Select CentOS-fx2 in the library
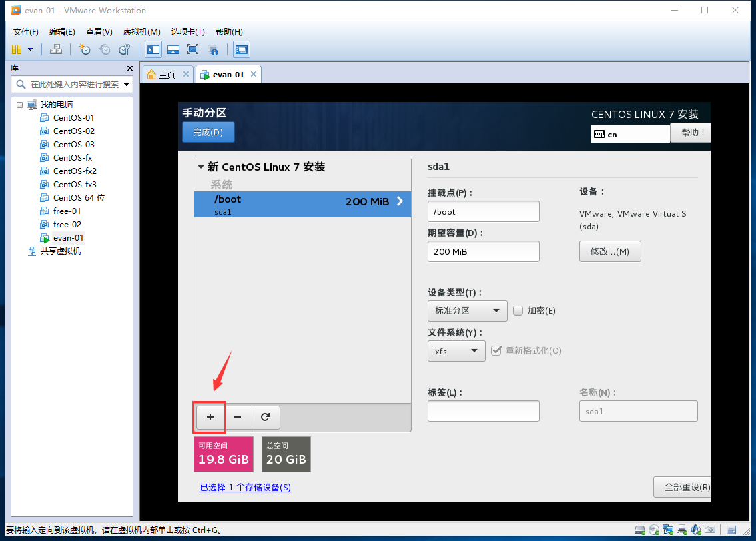The height and width of the screenshot is (541, 756). (69, 171)
